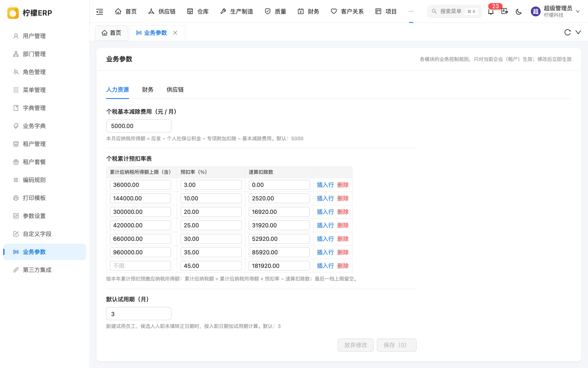Open 编码规则 in the sidebar
This screenshot has height=368, width=588.
pos(45,180)
